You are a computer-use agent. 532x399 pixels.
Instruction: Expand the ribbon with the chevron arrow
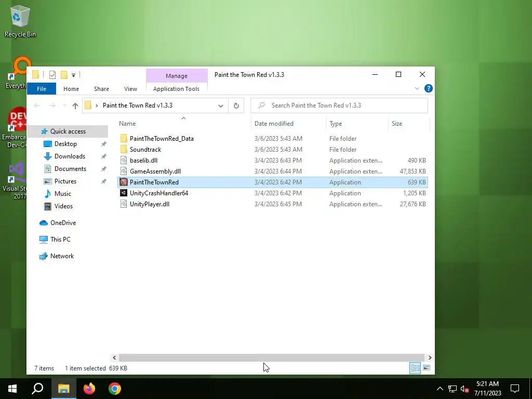(x=417, y=88)
